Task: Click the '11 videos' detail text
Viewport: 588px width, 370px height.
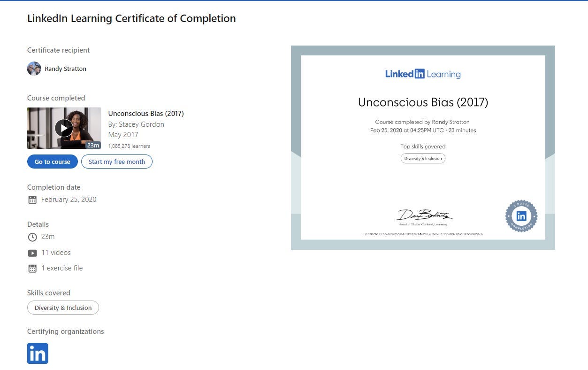Action: (x=56, y=253)
